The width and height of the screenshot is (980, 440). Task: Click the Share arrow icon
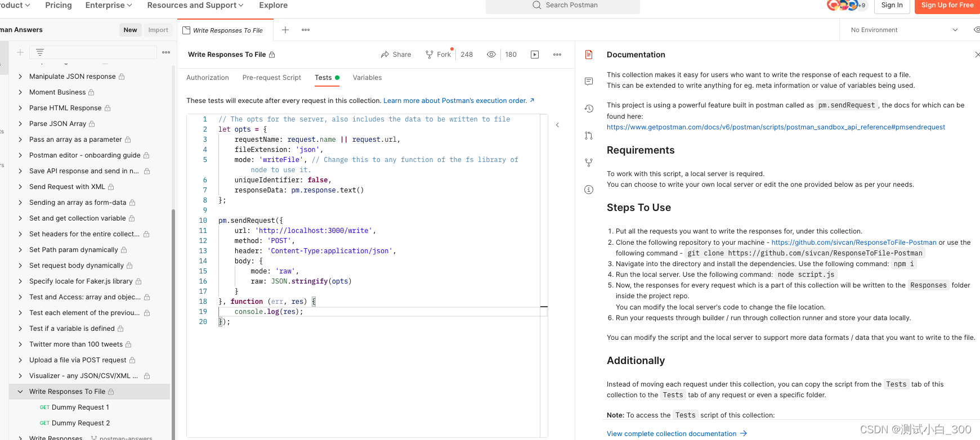tap(385, 55)
